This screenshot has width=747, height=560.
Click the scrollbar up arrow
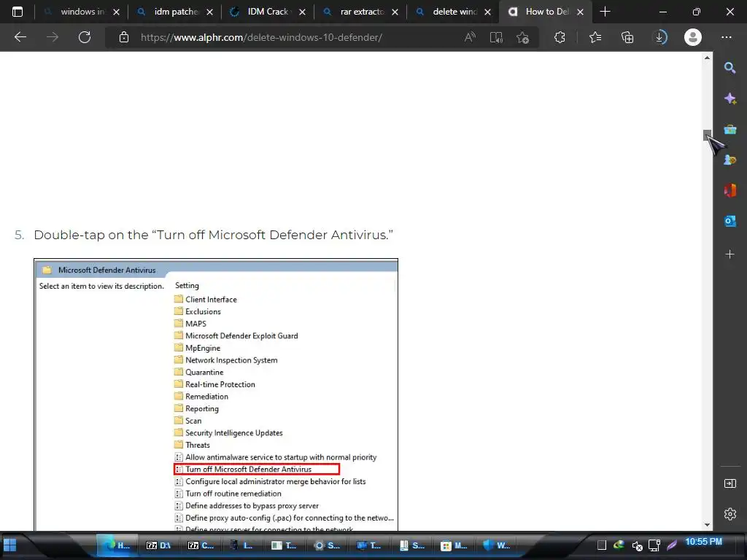[x=707, y=58]
